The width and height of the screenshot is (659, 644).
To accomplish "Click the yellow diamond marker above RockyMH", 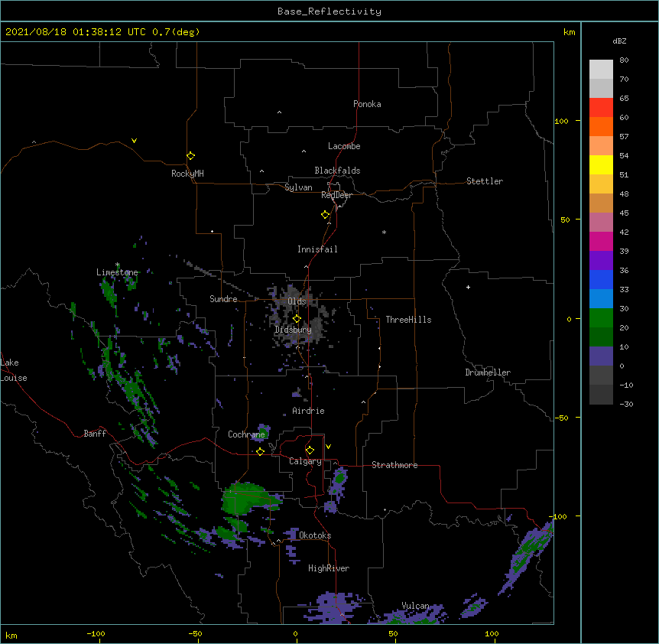I will point(191,156).
